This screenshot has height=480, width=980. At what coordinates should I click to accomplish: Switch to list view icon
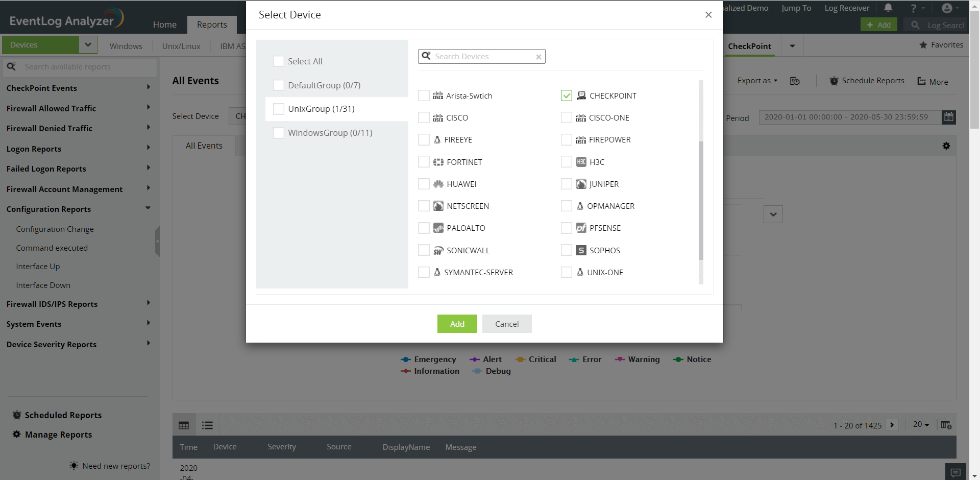[207, 425]
